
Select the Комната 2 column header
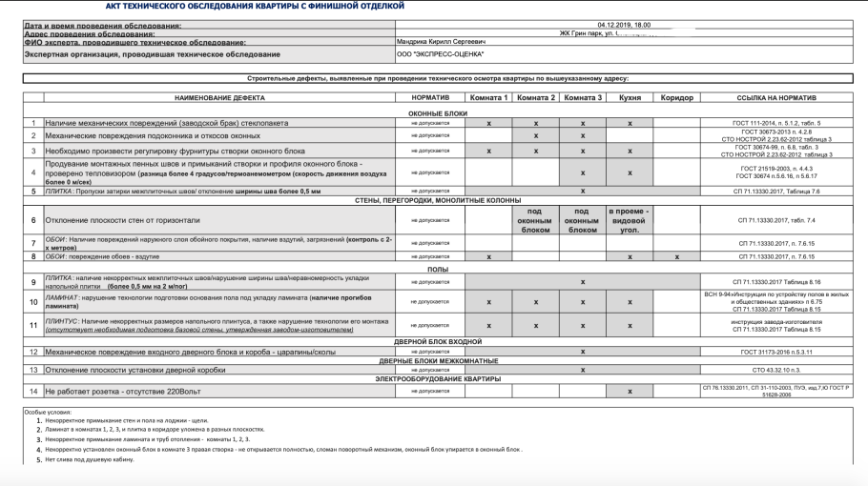click(x=535, y=98)
